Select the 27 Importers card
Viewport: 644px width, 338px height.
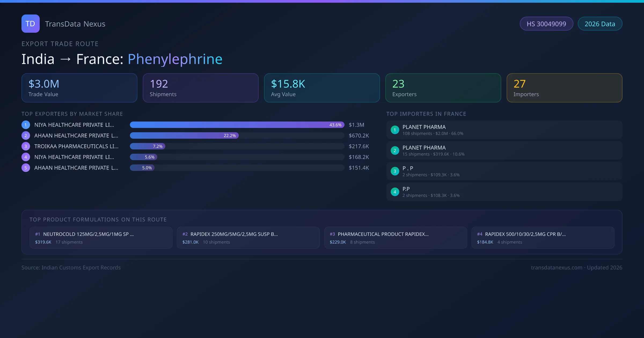point(564,88)
